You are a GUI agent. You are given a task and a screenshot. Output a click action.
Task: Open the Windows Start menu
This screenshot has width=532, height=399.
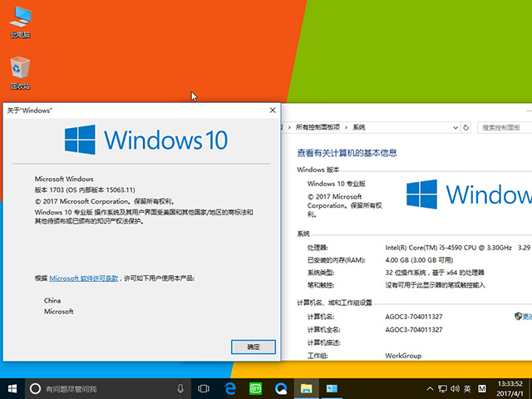(x=12, y=388)
